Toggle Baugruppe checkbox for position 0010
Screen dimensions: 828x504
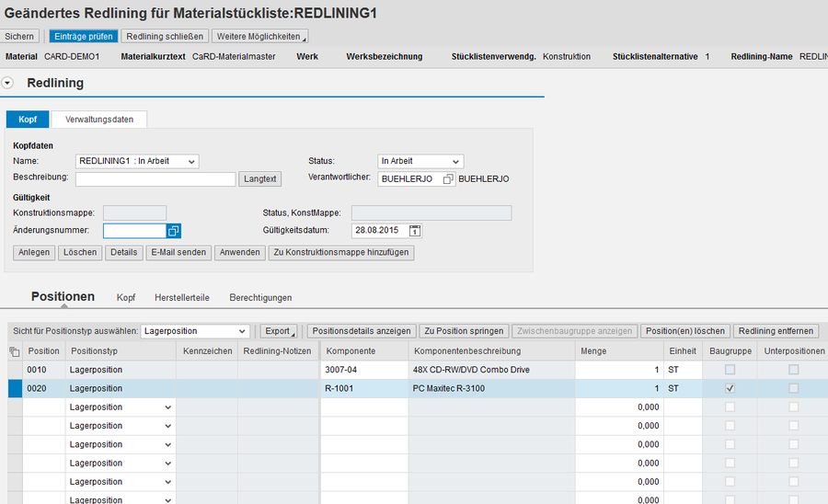730,370
